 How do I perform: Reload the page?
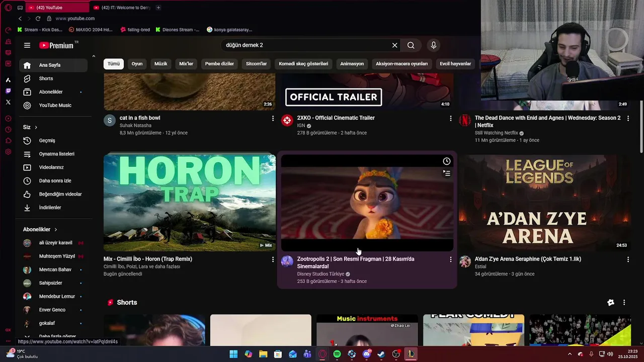pyautogui.click(x=38, y=19)
